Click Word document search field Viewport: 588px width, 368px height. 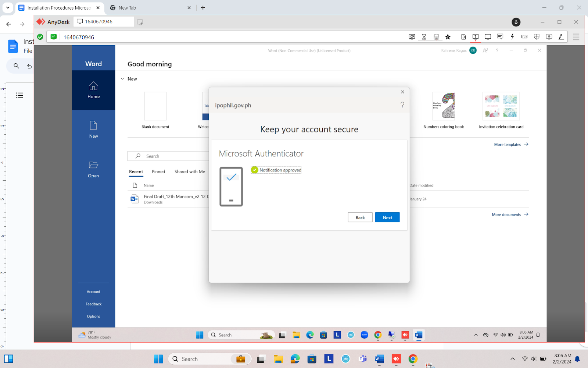tap(168, 156)
